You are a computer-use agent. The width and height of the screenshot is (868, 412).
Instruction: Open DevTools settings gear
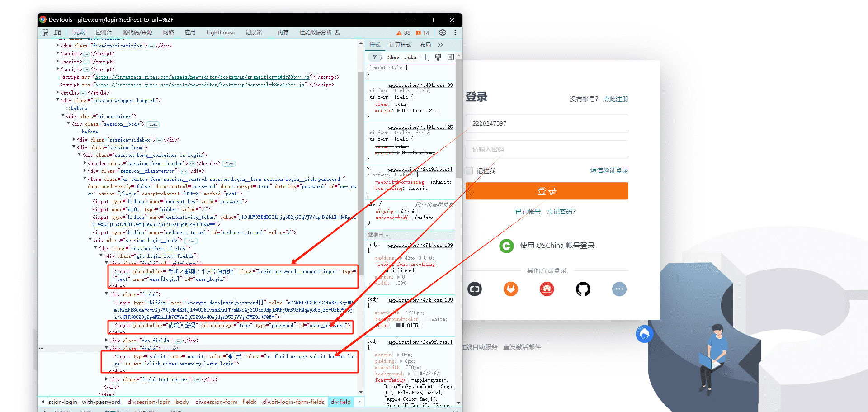[443, 33]
